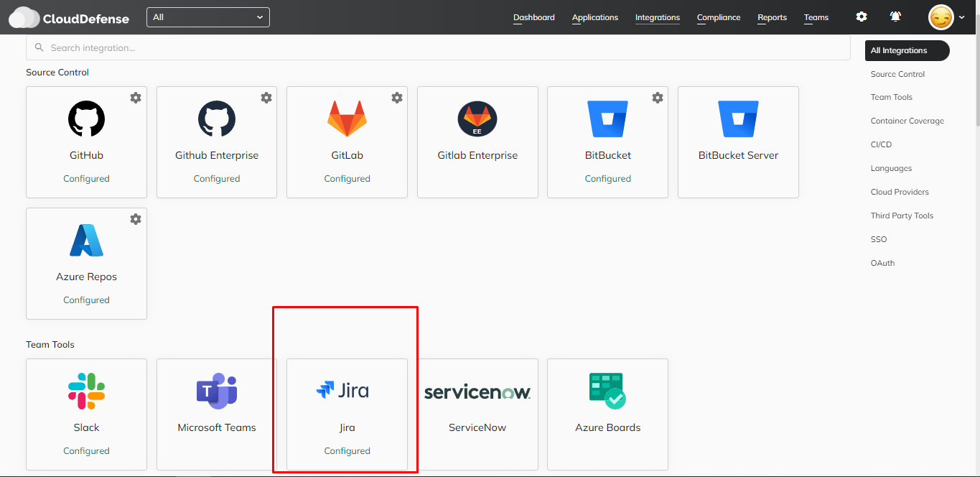This screenshot has width=980, height=477.
Task: Open settings gear on Azure Repos card
Action: tap(136, 219)
